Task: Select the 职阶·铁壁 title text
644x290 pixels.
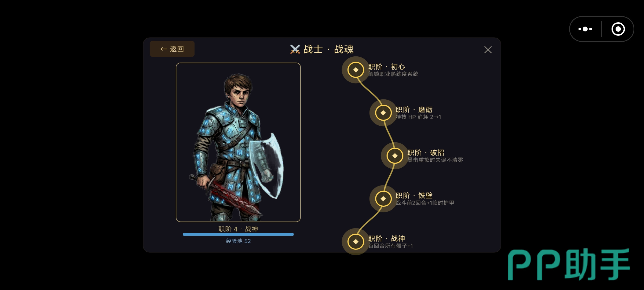Action: pyautogui.click(x=414, y=195)
